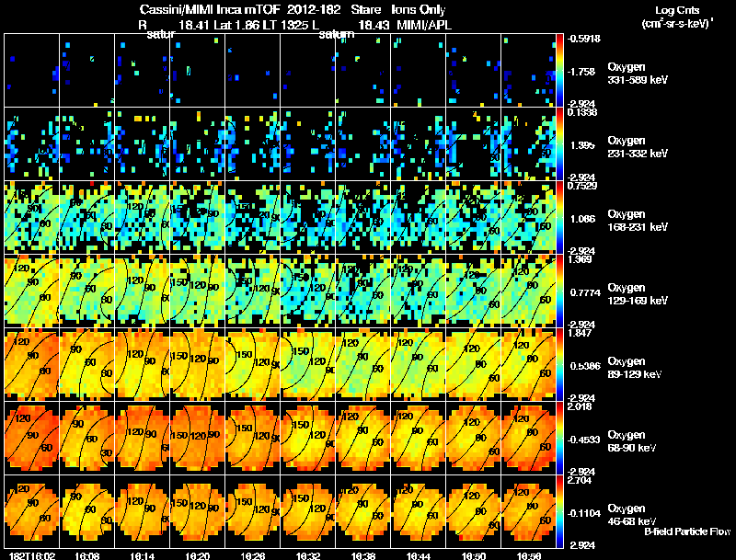This screenshot has width=736, height=560.
Task: Click the 16:14 panel in 331-589 keV row
Action: (143, 71)
